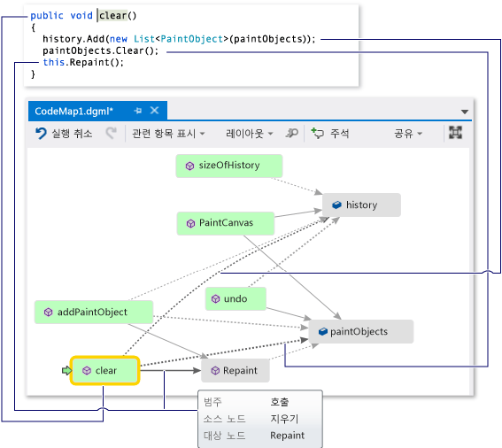The image size is (502, 448).
Task: Select the undo method node
Action: [236, 298]
